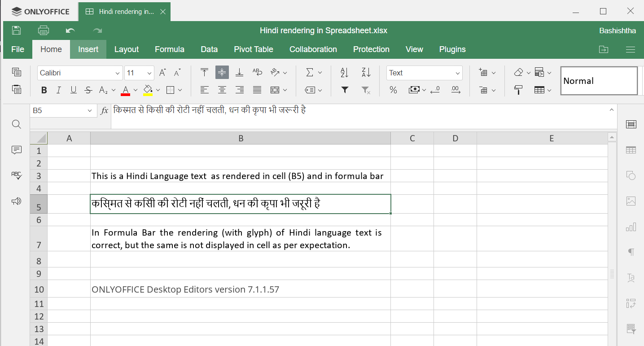
Task: Click Copy style paintbrush icon
Action: 519,90
